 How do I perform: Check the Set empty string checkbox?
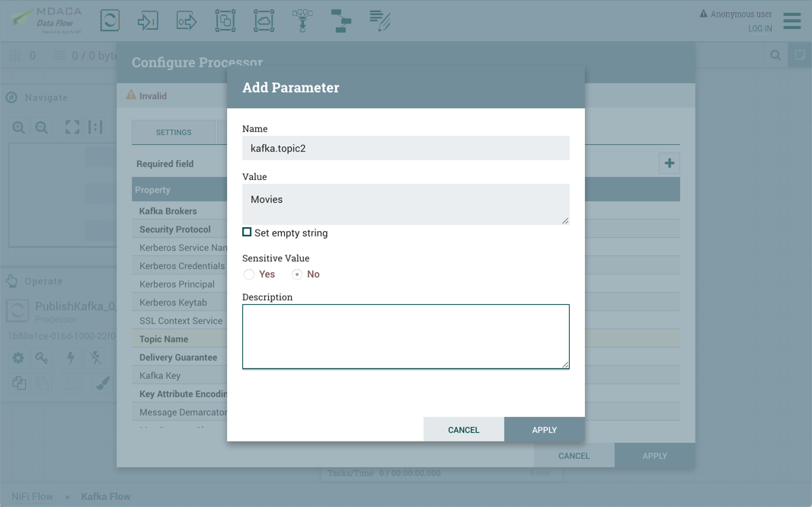(x=246, y=231)
